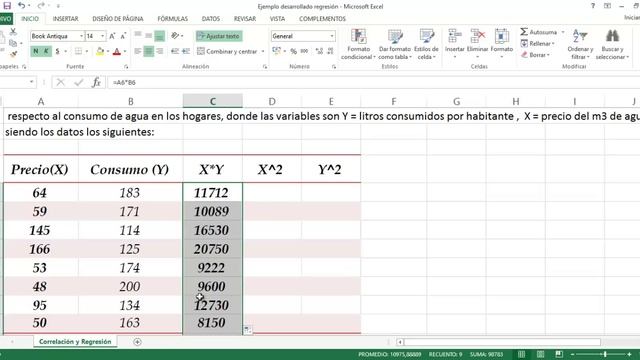
Task: Add a new sheet with the plus button
Action: pos(137,342)
